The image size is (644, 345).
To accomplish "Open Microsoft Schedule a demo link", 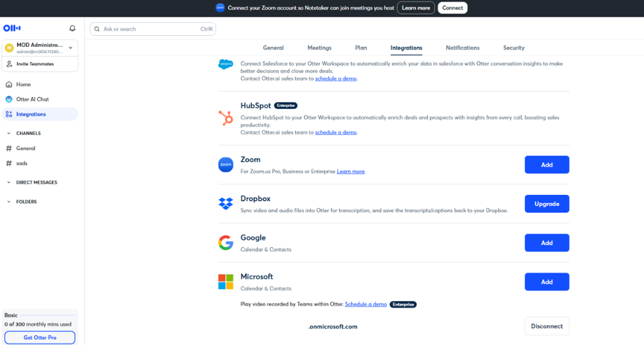I will pos(365,304).
